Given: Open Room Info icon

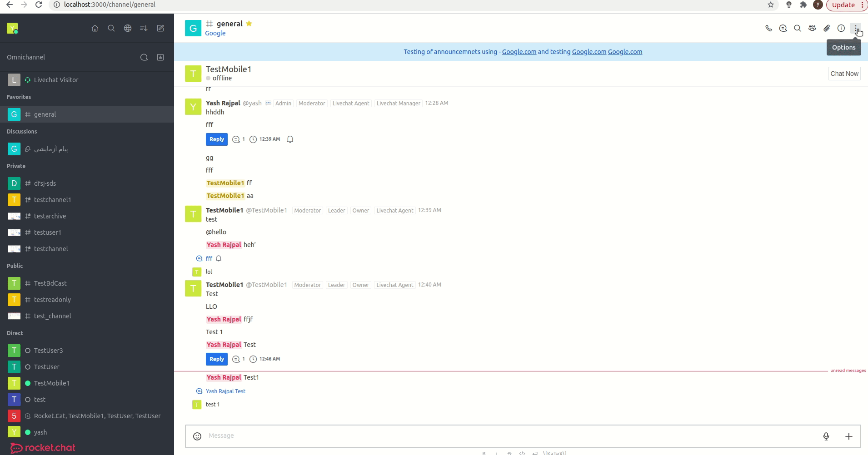Looking at the screenshot, I should tap(841, 28).
